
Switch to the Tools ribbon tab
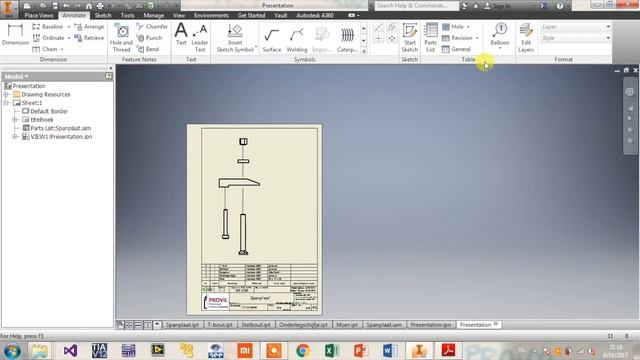click(127, 15)
